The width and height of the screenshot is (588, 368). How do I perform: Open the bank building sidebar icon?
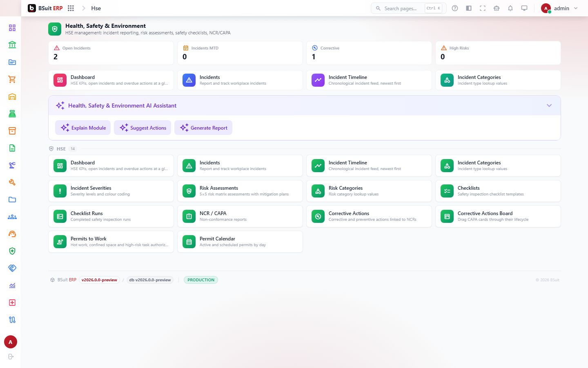[x=12, y=45]
